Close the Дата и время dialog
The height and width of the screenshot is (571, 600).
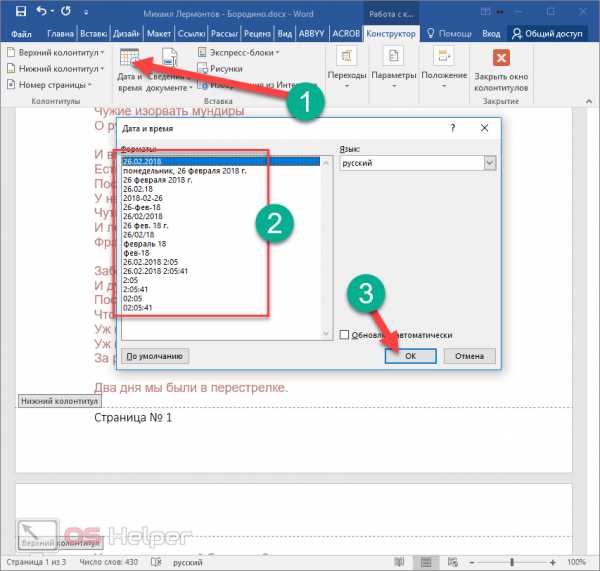(x=484, y=128)
